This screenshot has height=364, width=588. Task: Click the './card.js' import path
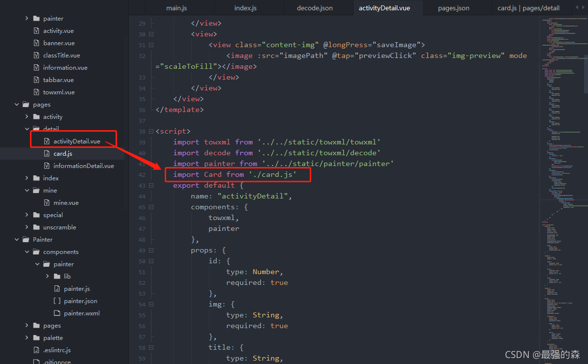[272, 174]
